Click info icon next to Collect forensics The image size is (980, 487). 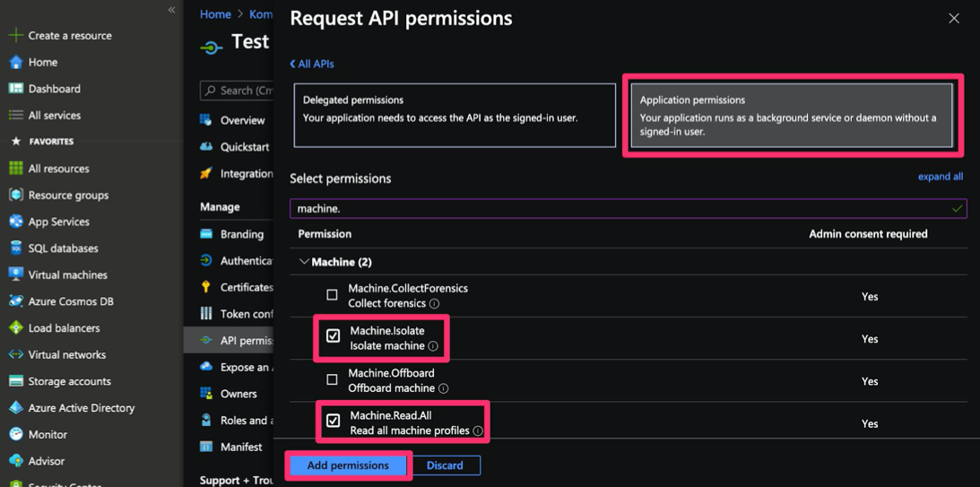point(434,303)
